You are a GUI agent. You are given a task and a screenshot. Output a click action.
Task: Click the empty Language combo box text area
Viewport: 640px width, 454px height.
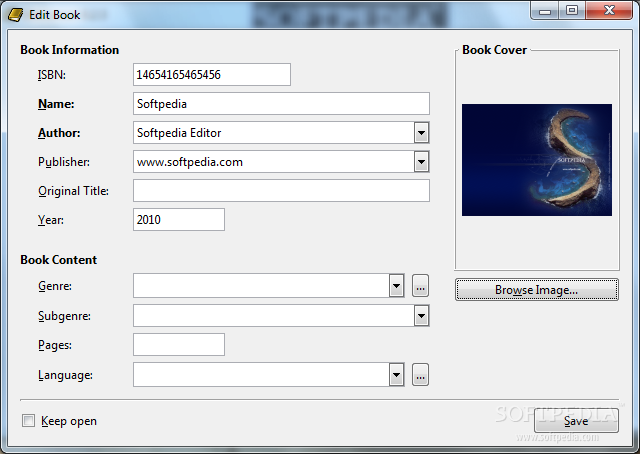[x=261, y=375]
